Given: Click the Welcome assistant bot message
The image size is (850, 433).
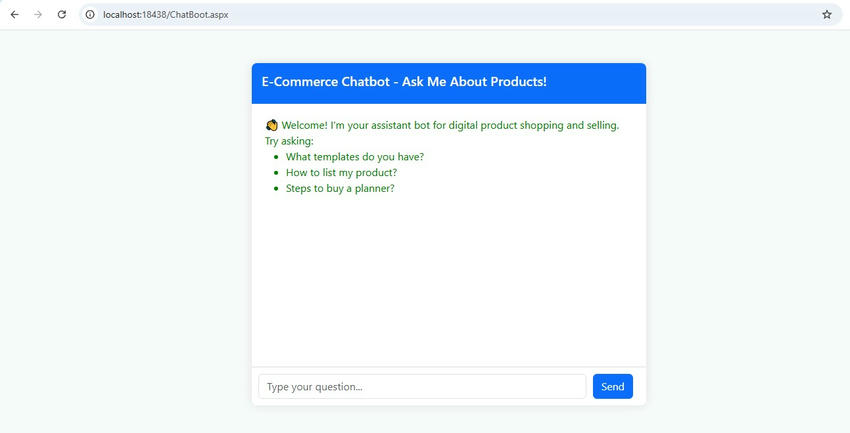Looking at the screenshot, I should pyautogui.click(x=450, y=125).
